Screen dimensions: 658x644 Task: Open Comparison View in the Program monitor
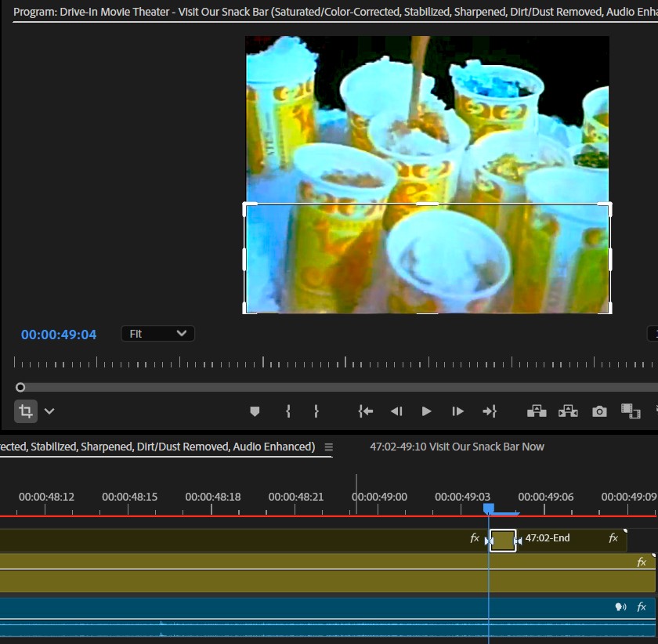[631, 411]
